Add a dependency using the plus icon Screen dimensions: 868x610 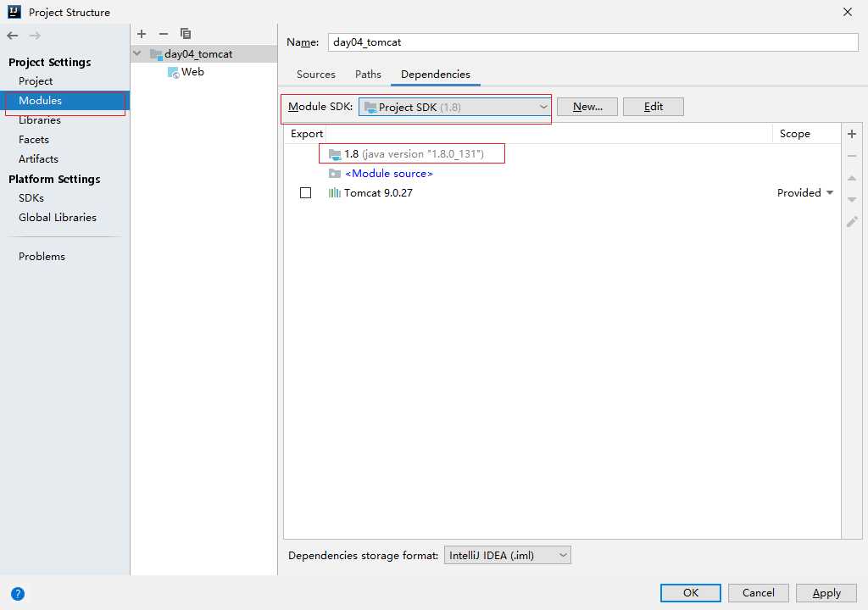852,134
